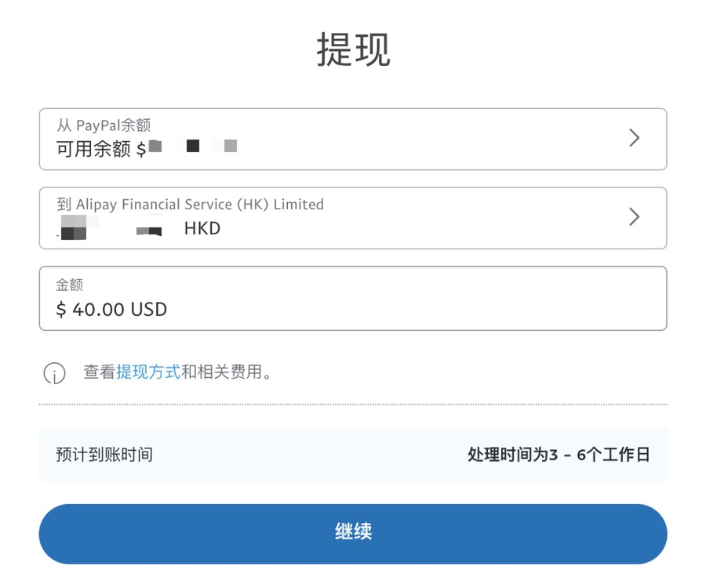The width and height of the screenshot is (717, 588).
Task: Click the HKD currency text
Action: click(202, 228)
